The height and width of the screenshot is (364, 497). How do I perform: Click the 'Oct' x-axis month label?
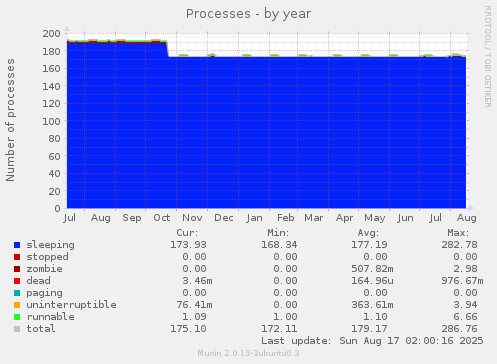[162, 218]
